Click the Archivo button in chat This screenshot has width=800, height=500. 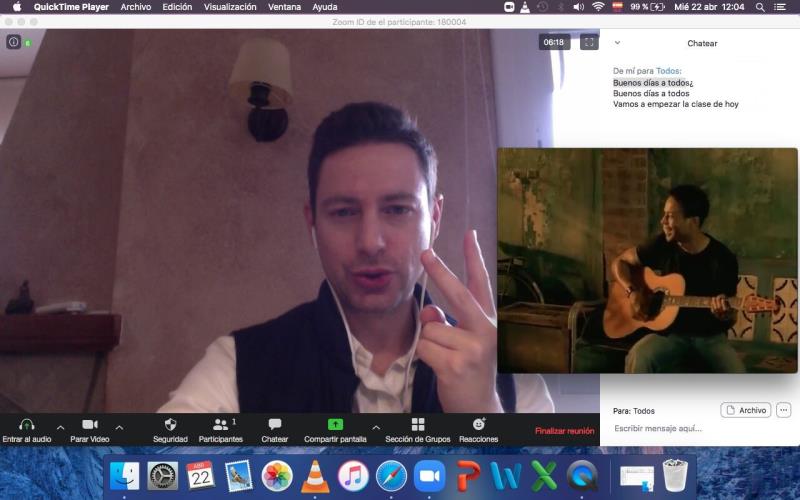click(x=746, y=410)
